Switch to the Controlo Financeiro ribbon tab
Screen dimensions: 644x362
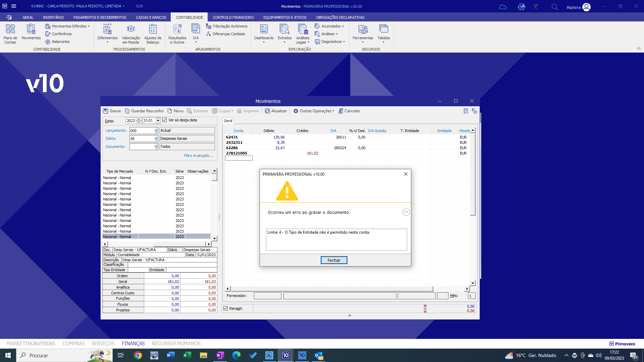coord(233,17)
